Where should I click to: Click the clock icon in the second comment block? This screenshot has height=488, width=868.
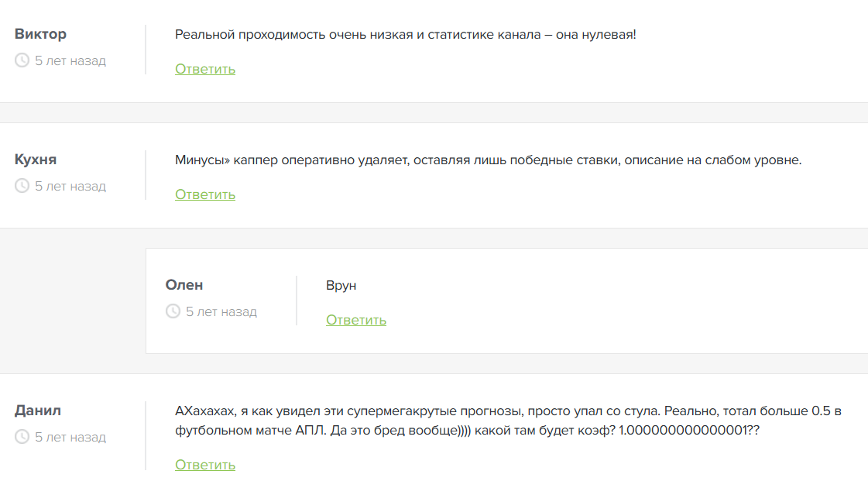pos(20,186)
